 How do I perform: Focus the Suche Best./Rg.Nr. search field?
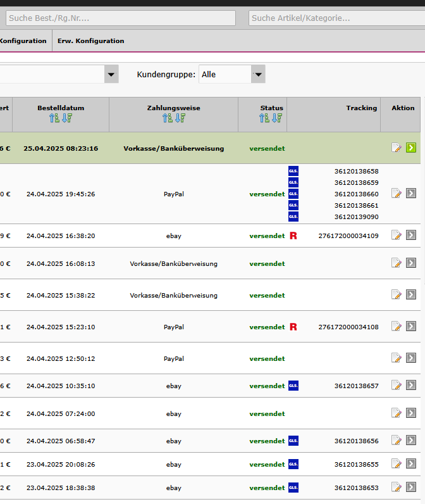[x=120, y=18]
